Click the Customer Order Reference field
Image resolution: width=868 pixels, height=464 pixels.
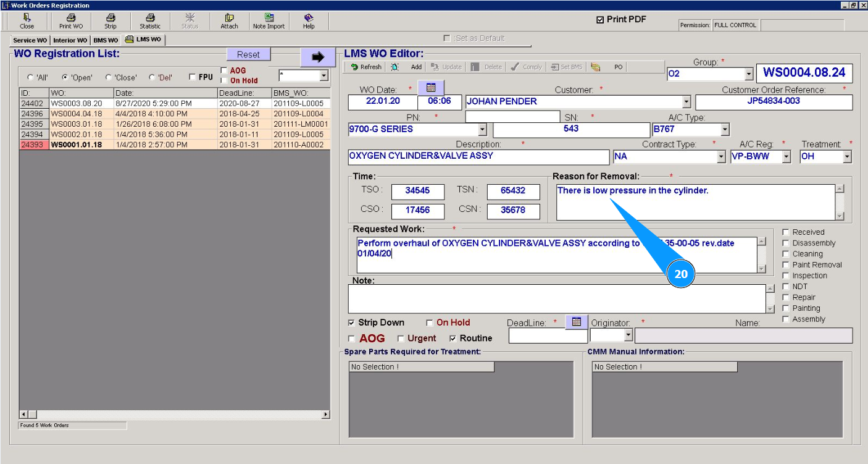click(774, 103)
